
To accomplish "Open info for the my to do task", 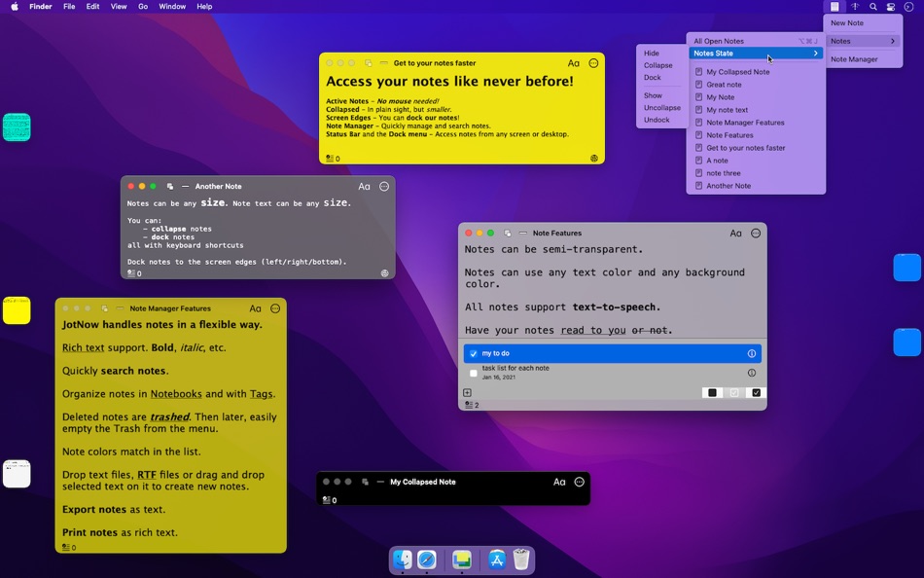I will [751, 353].
